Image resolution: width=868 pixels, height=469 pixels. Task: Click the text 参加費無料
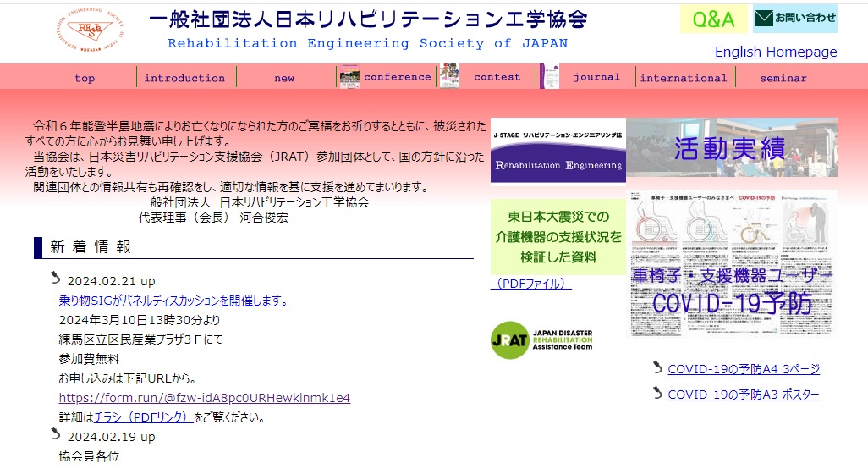tap(89, 359)
